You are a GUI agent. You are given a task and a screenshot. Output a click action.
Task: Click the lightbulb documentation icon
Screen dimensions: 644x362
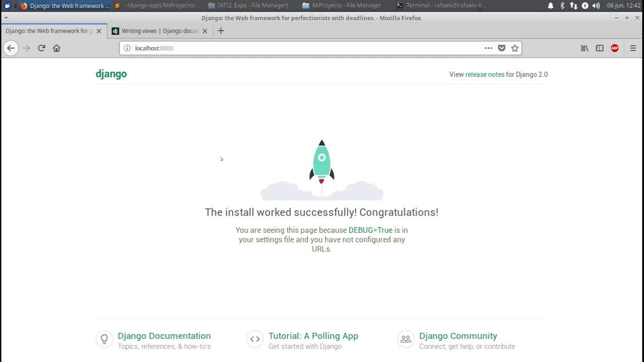click(x=104, y=339)
